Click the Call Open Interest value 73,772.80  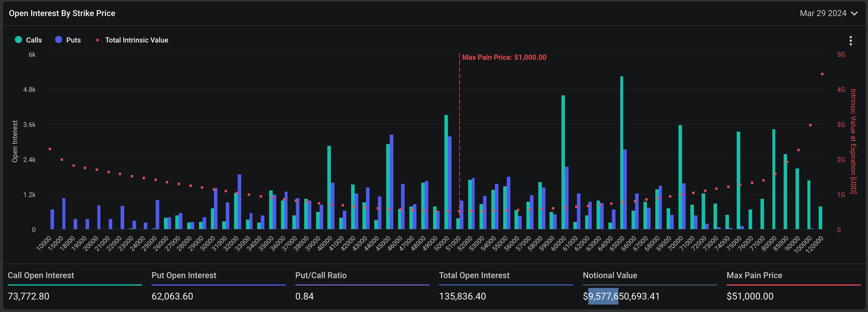[x=29, y=296]
